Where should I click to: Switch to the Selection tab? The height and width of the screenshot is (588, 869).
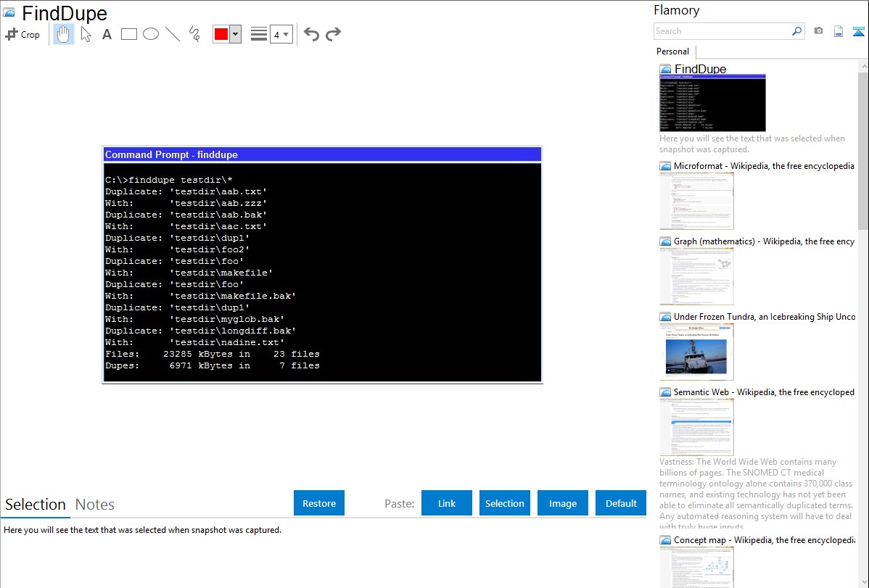[36, 505]
